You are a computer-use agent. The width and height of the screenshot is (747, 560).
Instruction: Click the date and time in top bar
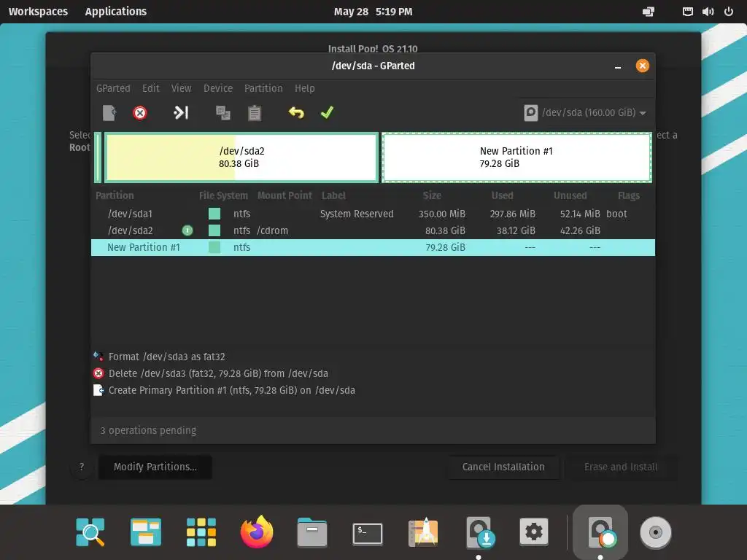(373, 12)
